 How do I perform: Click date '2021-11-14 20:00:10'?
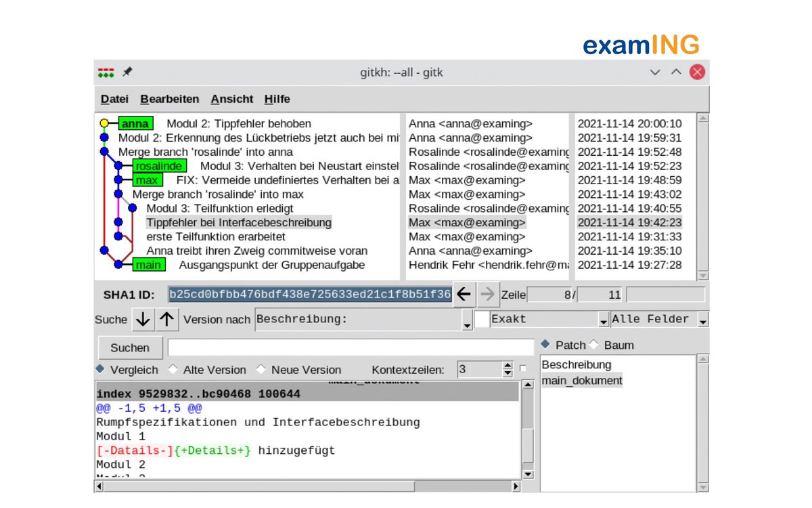[630, 124]
